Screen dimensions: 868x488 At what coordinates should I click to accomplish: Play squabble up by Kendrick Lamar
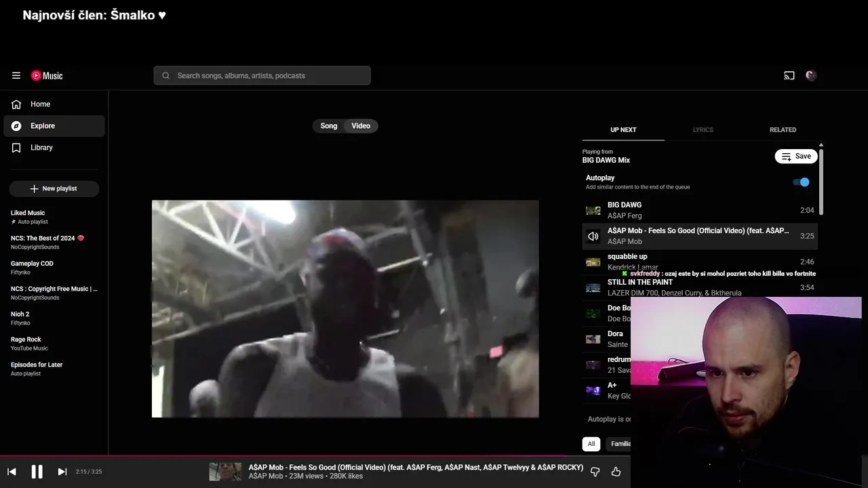click(700, 262)
